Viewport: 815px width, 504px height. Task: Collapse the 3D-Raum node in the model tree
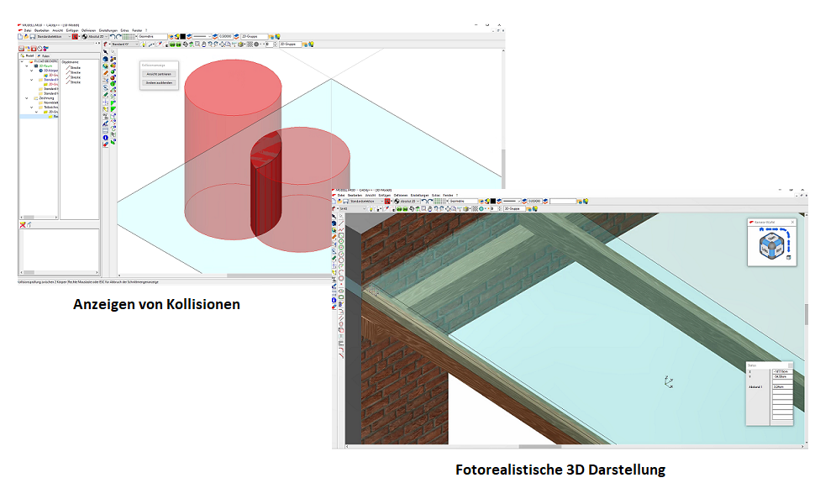pyautogui.click(x=27, y=66)
